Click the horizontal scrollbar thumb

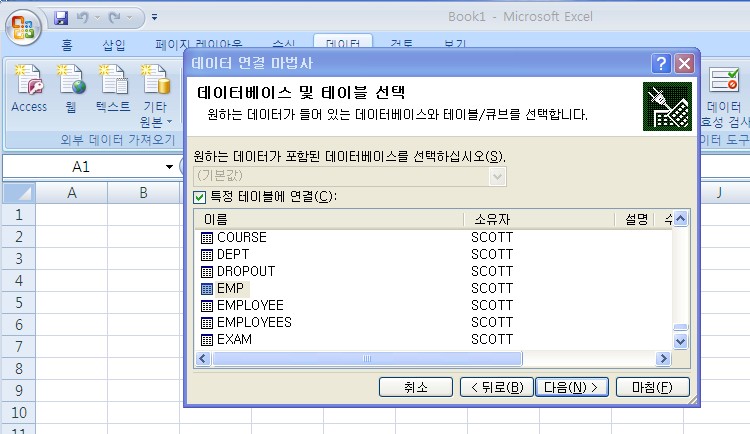tap(367, 358)
